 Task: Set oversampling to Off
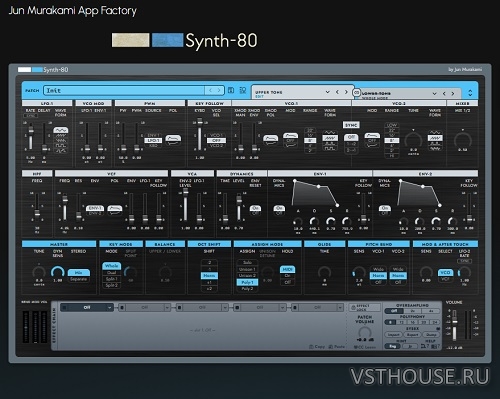(x=394, y=311)
